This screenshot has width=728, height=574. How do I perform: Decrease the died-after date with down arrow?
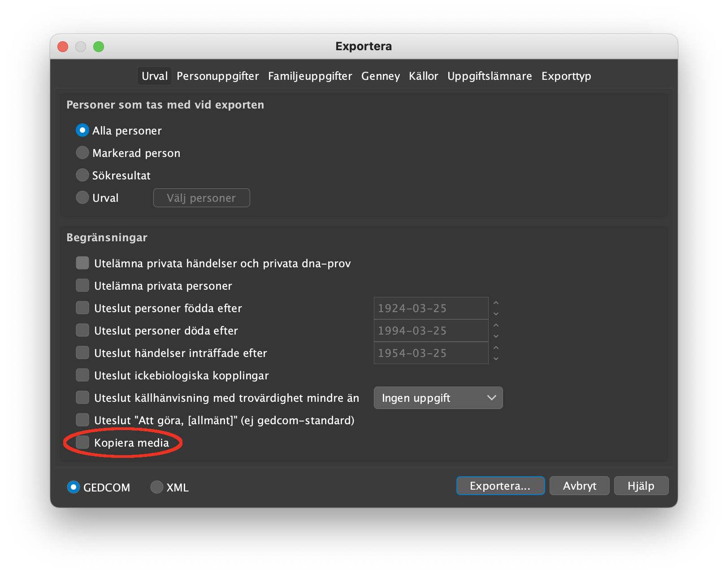[x=496, y=336]
